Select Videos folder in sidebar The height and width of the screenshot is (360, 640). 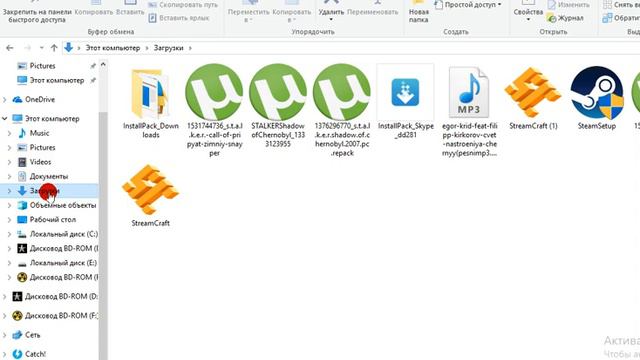point(40,162)
